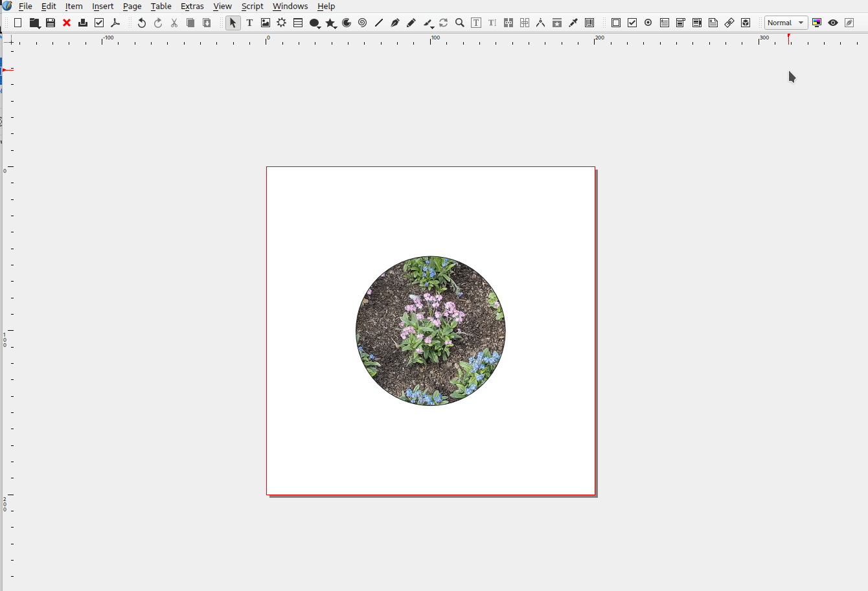Insert a PDF Check Box field

pyautogui.click(x=632, y=22)
